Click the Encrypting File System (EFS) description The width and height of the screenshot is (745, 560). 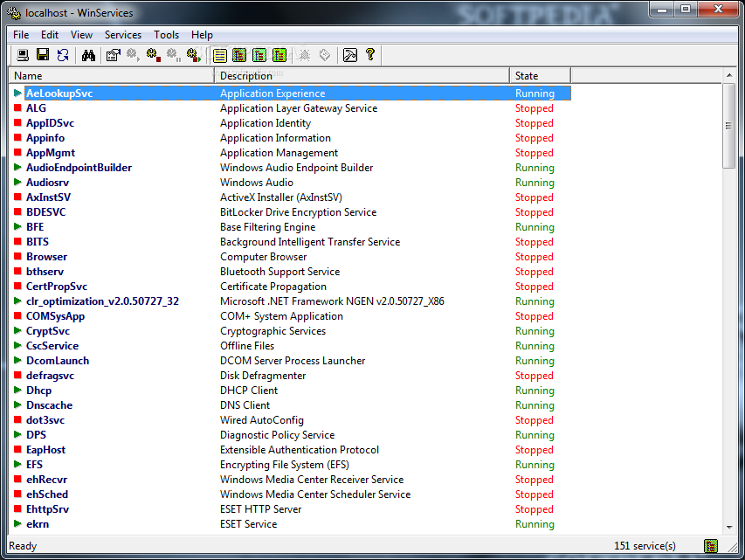coord(284,465)
